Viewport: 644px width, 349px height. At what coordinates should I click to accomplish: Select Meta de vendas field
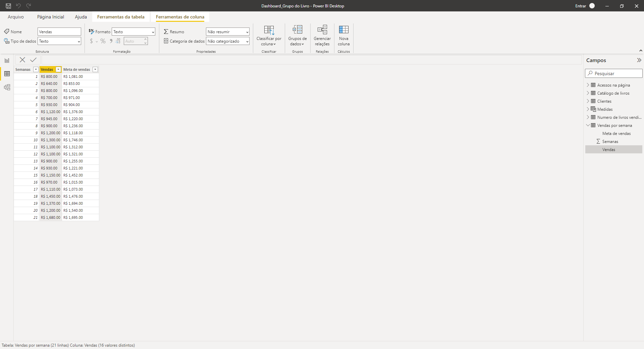[x=616, y=133]
